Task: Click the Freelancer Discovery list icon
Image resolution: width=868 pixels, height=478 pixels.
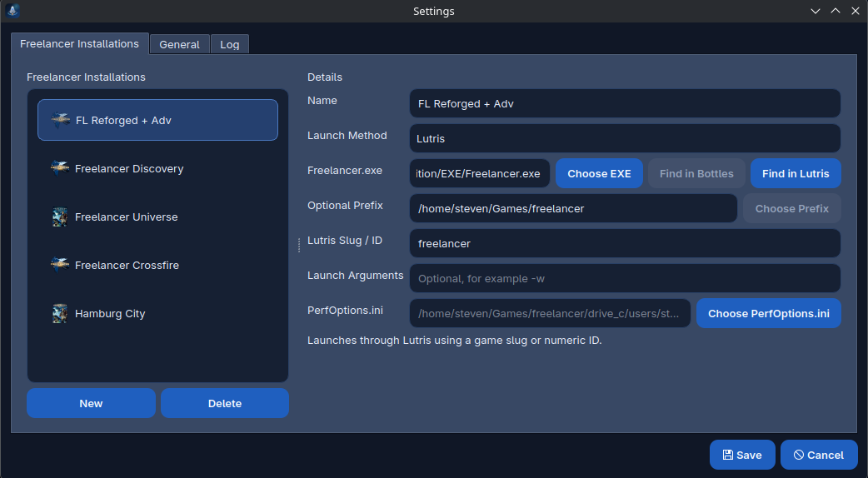Action: [x=60, y=168]
